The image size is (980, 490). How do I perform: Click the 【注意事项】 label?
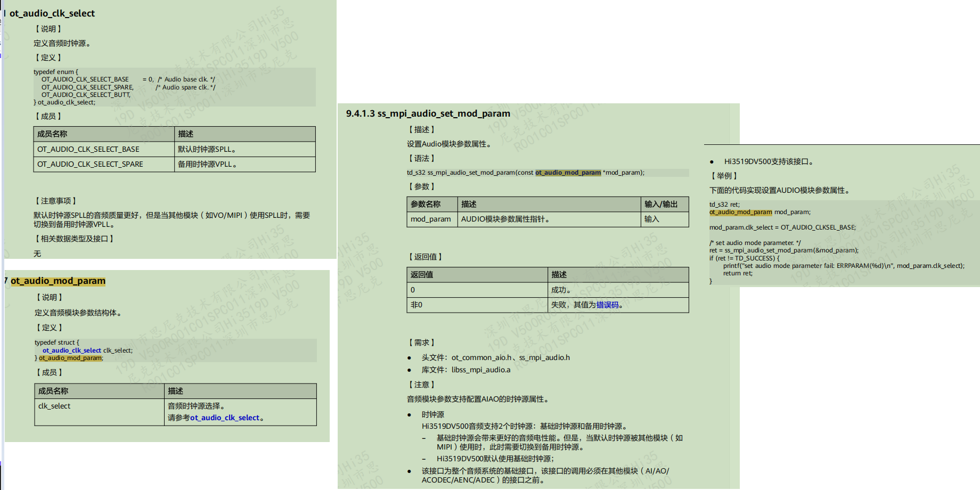(56, 201)
